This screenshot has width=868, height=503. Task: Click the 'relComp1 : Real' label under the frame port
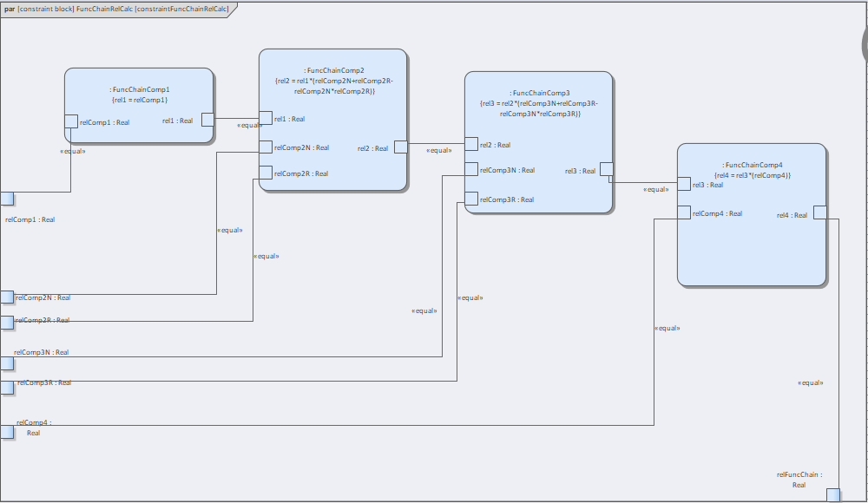pos(30,219)
